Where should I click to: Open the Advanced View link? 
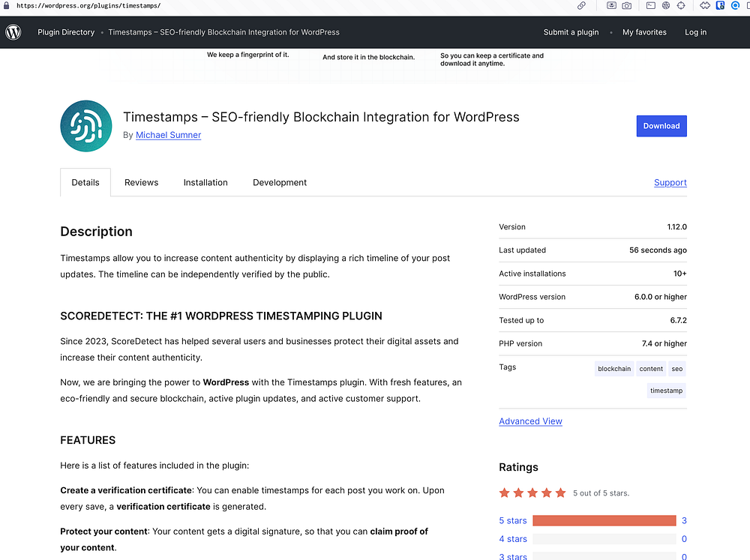(530, 421)
